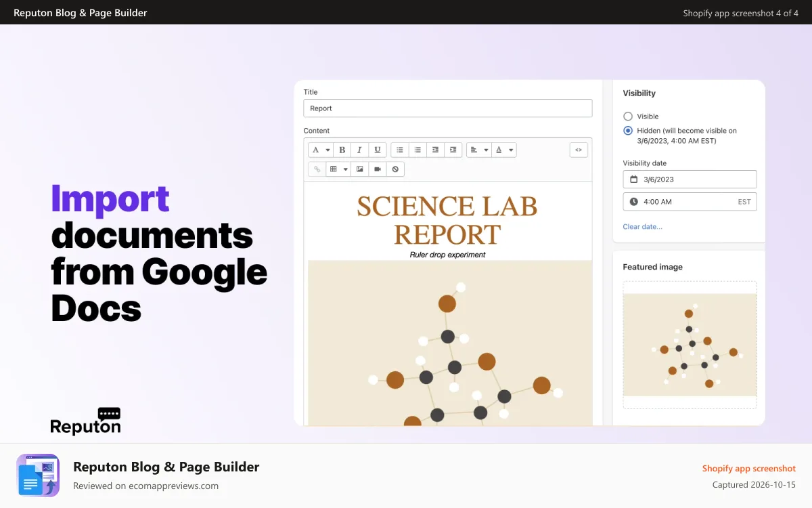Click the Ruler drop experiment subtitle
Image resolution: width=812 pixels, height=508 pixels.
tap(447, 255)
